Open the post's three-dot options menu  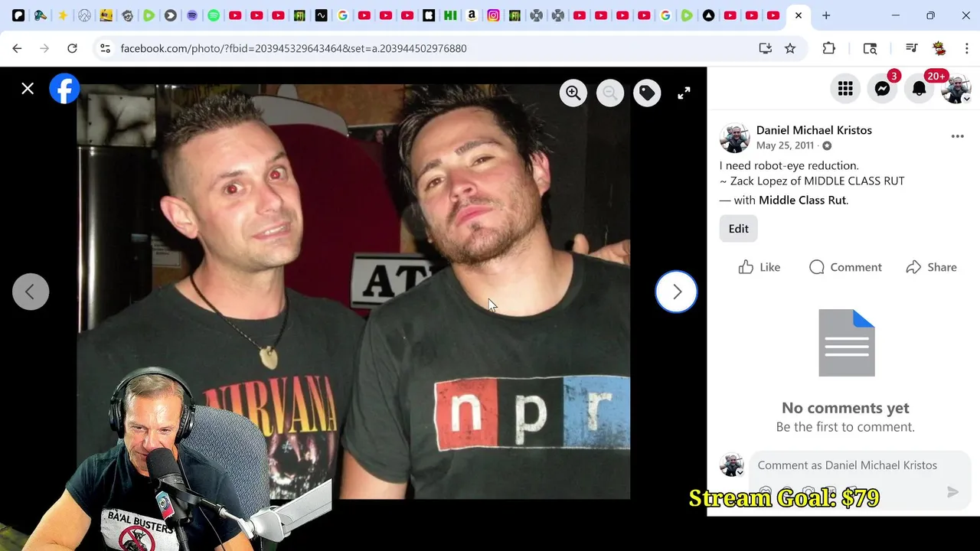957,136
